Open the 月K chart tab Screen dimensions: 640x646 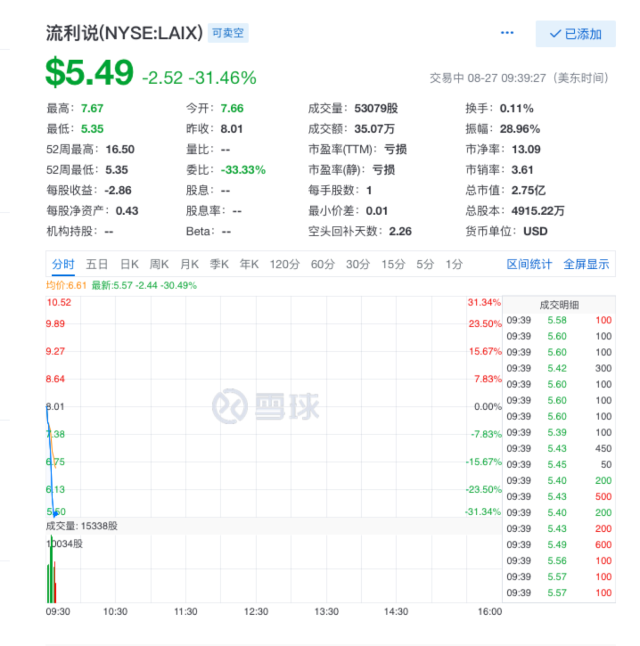pyautogui.click(x=190, y=264)
